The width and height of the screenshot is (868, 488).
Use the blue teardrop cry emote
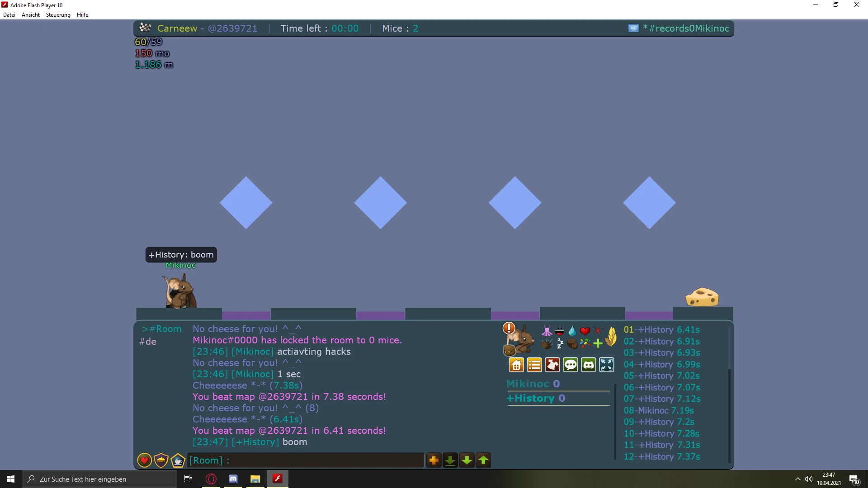click(572, 331)
